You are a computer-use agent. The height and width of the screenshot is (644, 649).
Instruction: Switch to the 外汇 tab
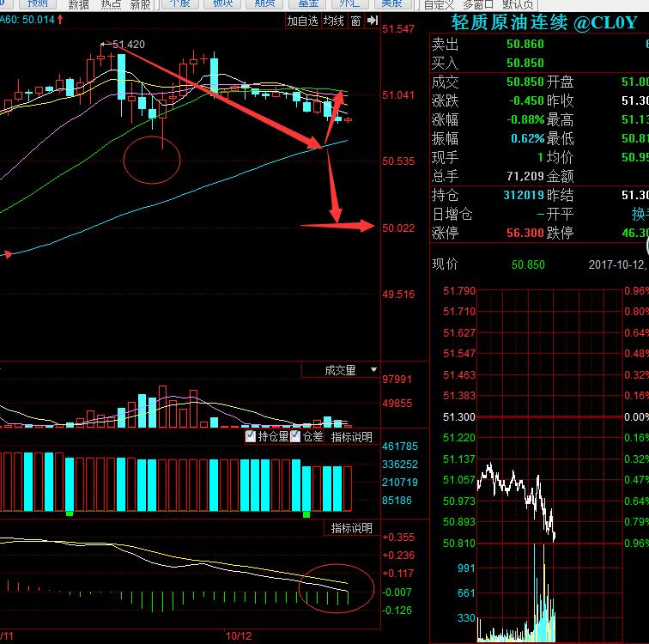click(x=349, y=3)
